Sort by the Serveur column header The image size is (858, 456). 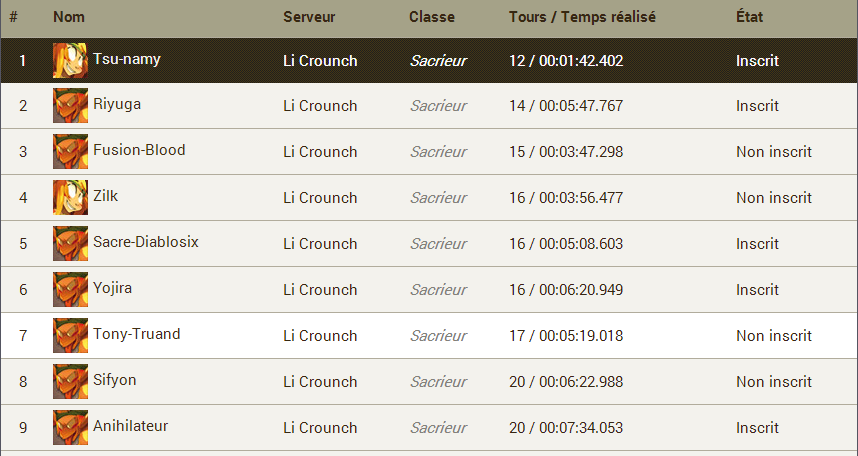[309, 17]
